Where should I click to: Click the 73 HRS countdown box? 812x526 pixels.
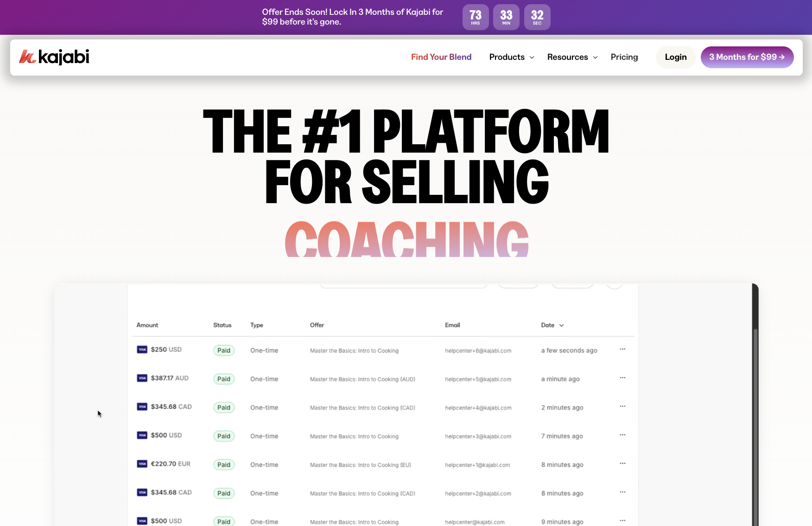(x=476, y=17)
